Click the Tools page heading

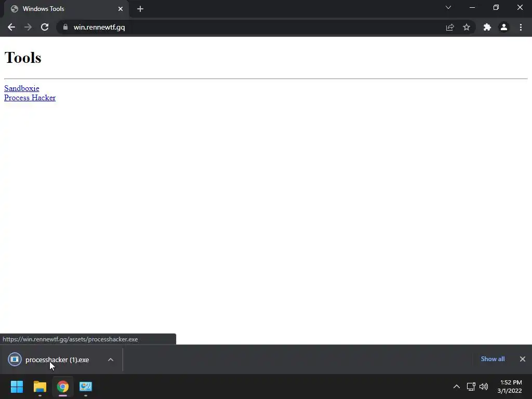23,58
